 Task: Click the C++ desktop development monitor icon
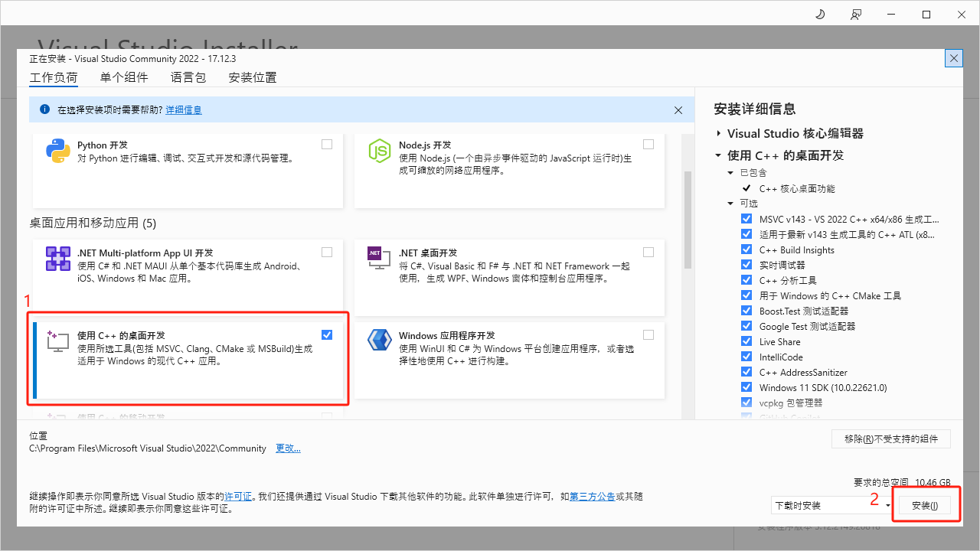point(58,341)
